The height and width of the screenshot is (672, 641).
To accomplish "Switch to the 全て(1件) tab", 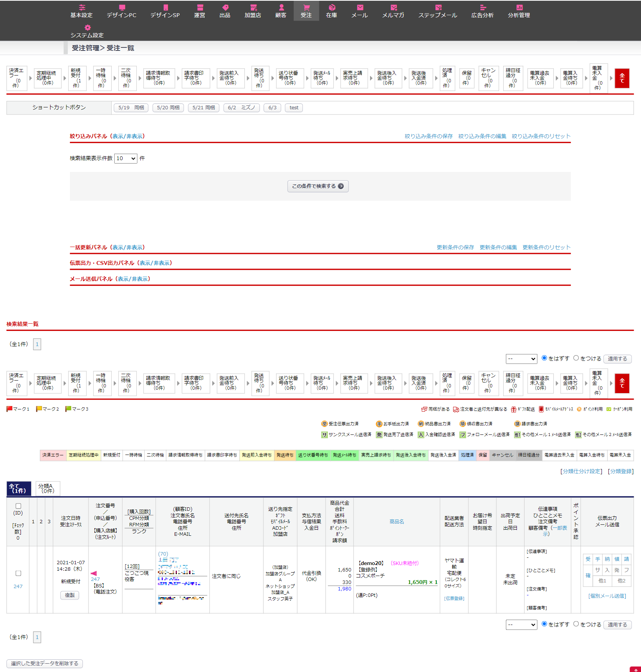I will click(x=19, y=489).
